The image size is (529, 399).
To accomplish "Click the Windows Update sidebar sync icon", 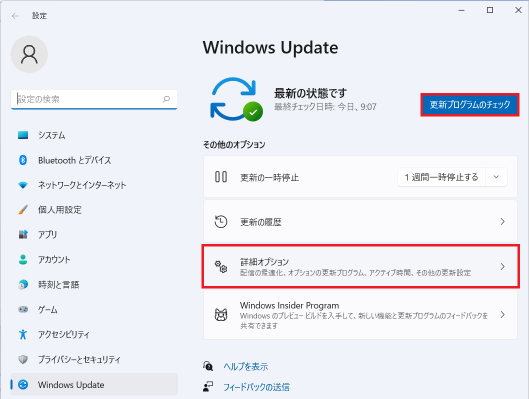I will 23,384.
